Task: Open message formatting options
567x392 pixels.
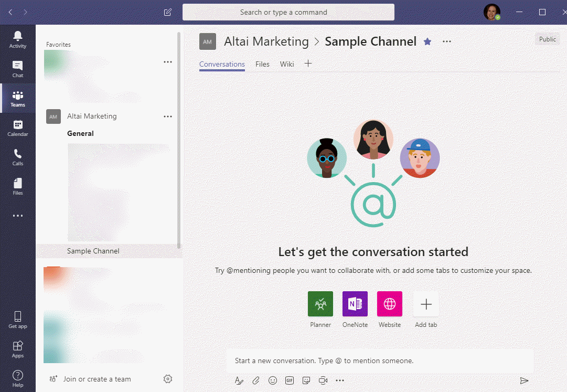Action: [x=239, y=380]
